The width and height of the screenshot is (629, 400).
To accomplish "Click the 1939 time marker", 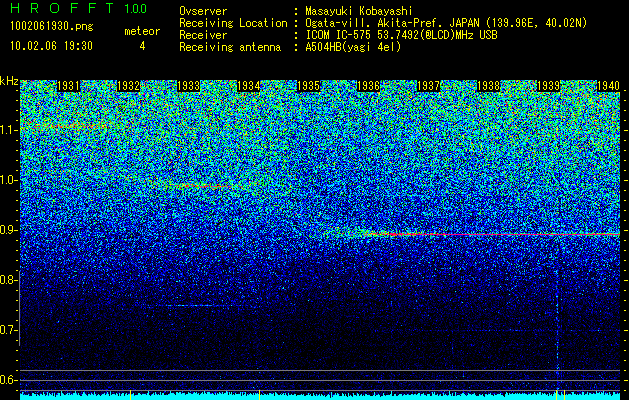I will 548,86.
